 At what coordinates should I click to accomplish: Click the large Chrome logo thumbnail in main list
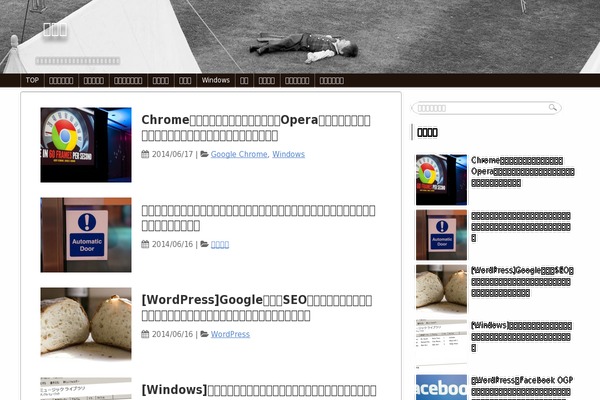(86, 145)
